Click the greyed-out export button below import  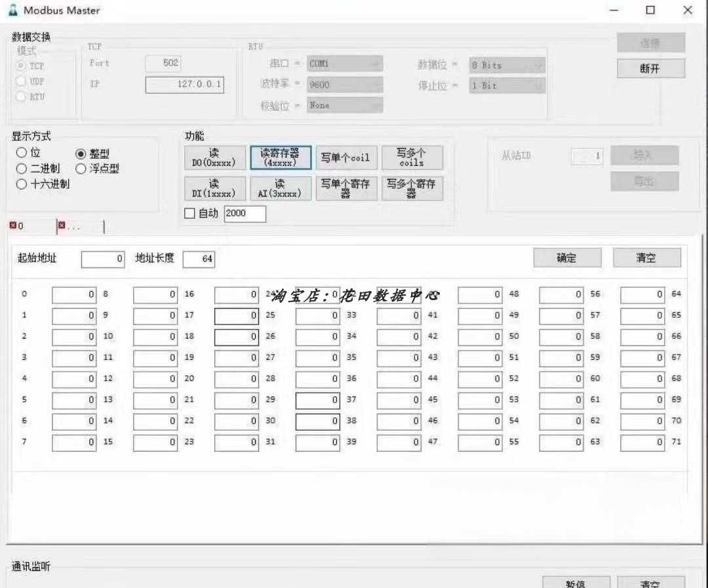tap(644, 181)
